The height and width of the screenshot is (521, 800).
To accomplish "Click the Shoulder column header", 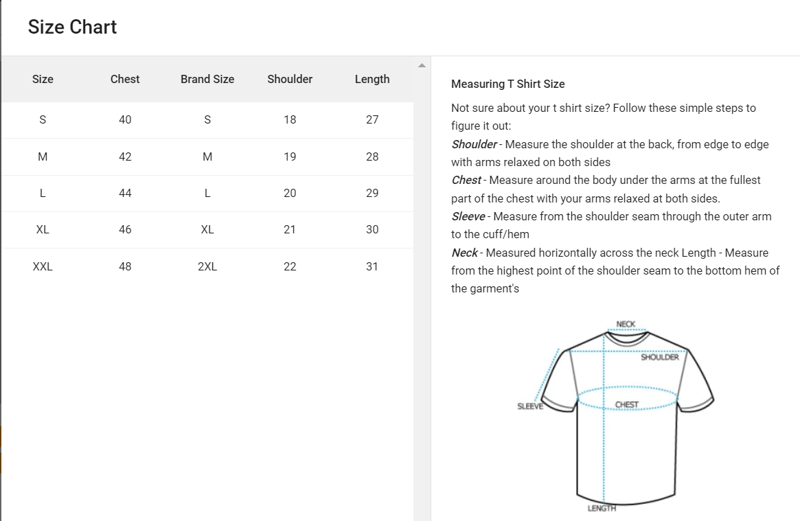I will pyautogui.click(x=290, y=79).
